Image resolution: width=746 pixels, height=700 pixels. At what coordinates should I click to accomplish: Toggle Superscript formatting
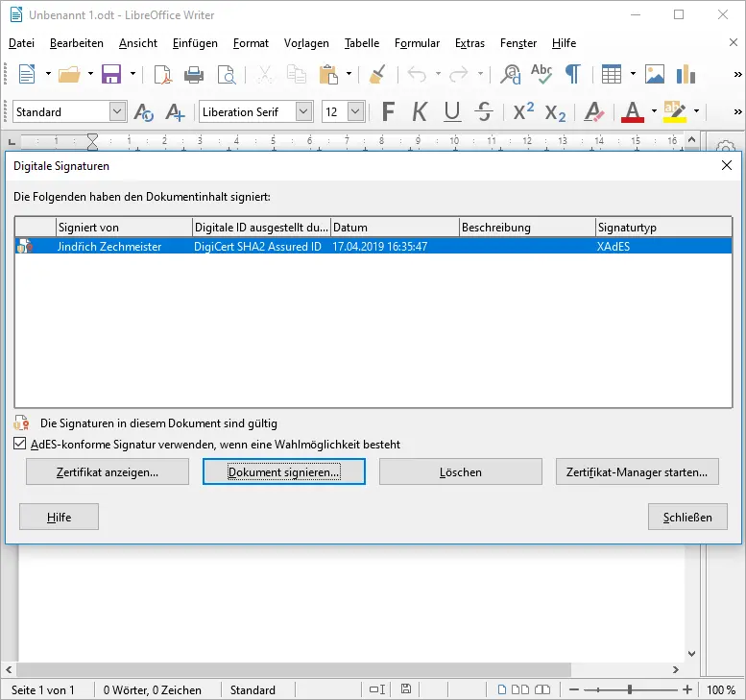point(523,111)
